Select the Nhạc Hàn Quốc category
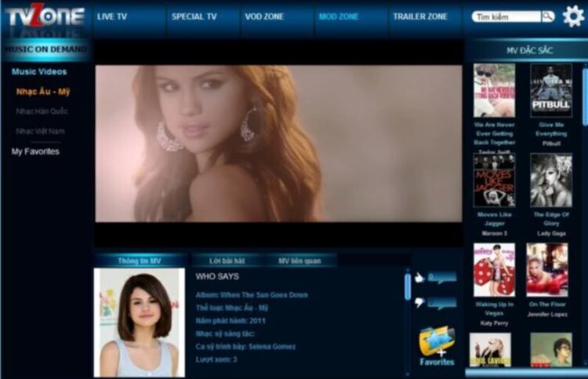This screenshot has height=379, width=588. pos(42,111)
